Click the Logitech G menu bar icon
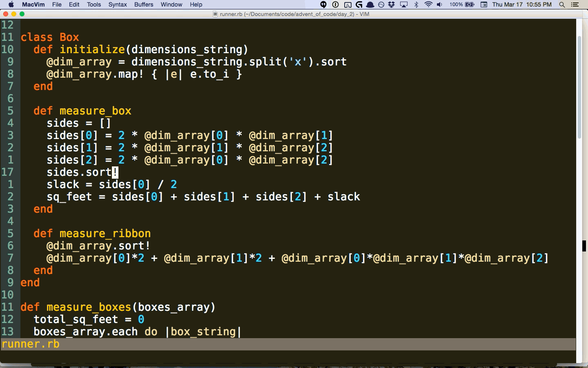Screen dimensions: 588x368 359,4
